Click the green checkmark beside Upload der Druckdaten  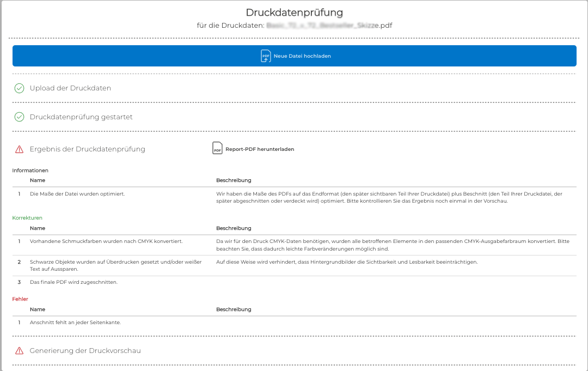pos(19,88)
